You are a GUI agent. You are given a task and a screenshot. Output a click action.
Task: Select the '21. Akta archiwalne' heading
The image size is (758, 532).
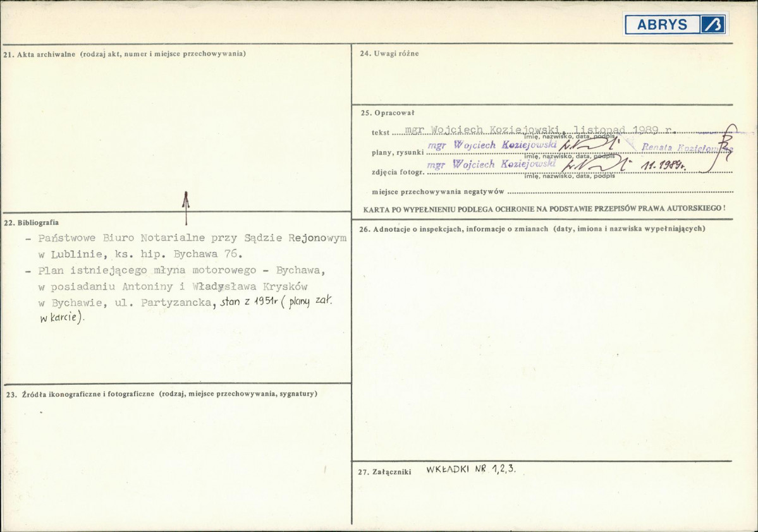tap(125, 54)
